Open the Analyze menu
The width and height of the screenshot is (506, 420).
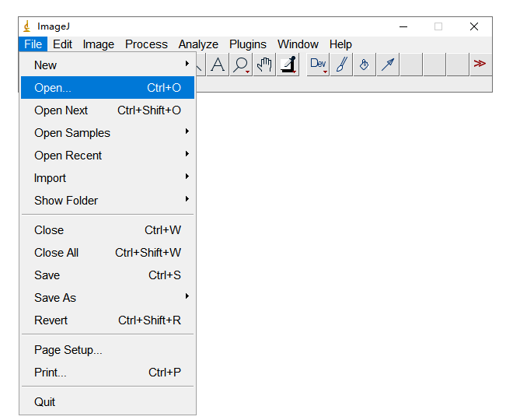[198, 44]
